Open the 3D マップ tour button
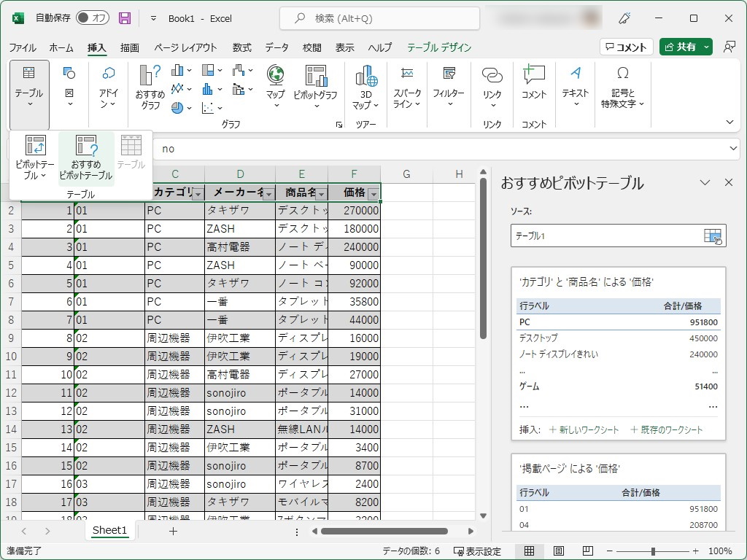The width and height of the screenshot is (747, 560). tap(366, 87)
